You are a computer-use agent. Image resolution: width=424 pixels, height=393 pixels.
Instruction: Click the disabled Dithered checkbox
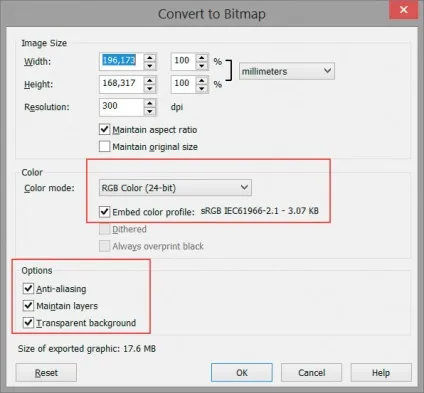(x=104, y=229)
